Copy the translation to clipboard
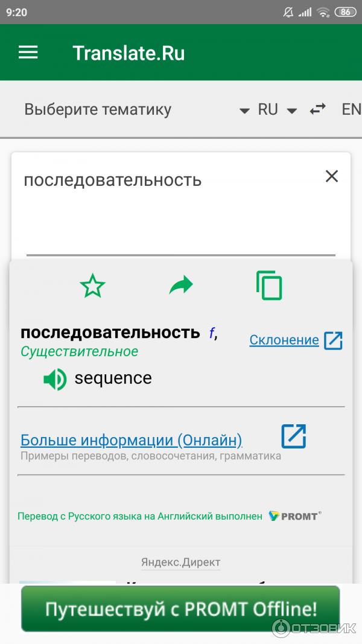This screenshot has height=644, width=362. coord(269,285)
